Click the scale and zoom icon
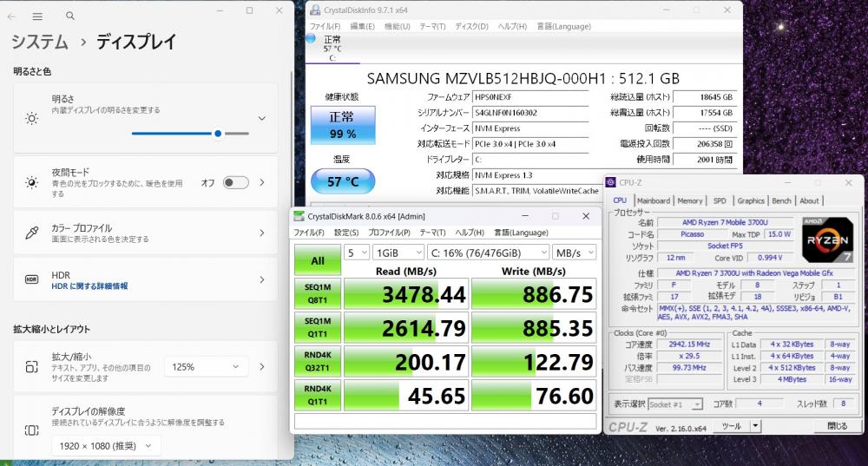 [x=31, y=367]
